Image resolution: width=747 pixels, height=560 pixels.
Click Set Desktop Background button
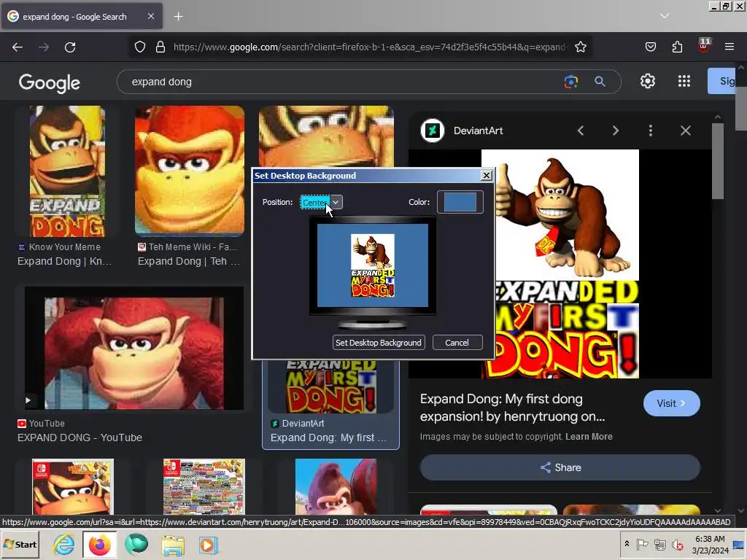[x=379, y=343]
